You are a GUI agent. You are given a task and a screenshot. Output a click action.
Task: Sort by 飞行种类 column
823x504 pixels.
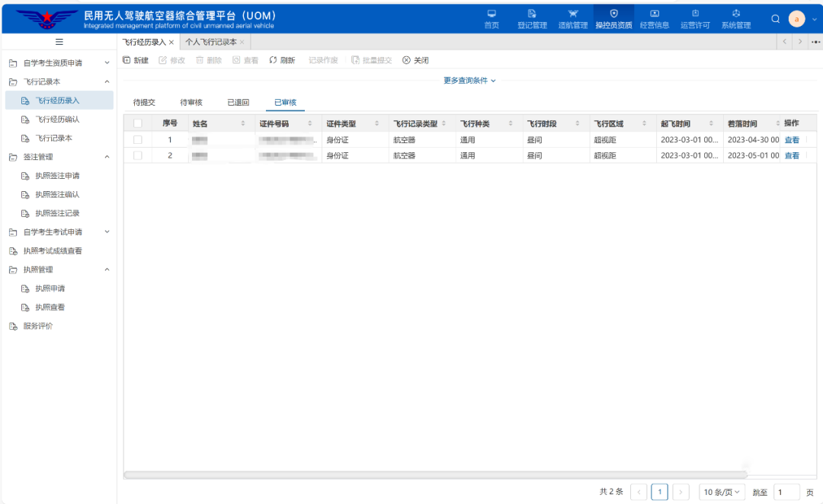(510, 124)
